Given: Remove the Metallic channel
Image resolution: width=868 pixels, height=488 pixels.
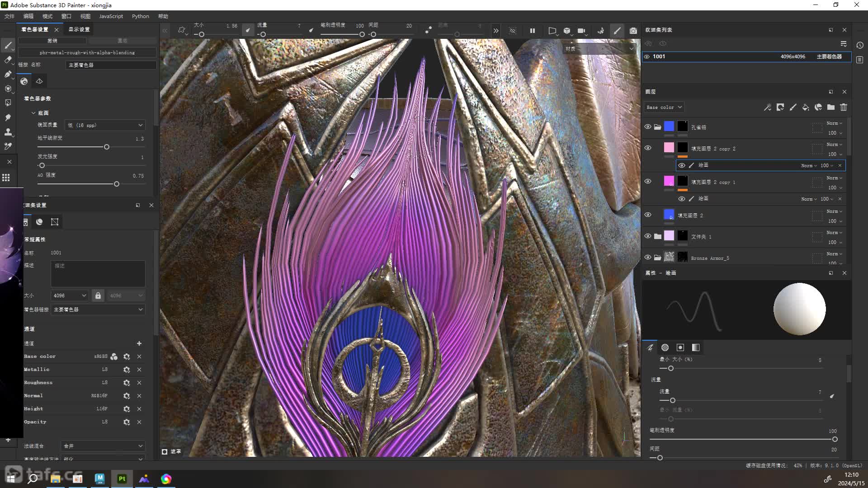Looking at the screenshot, I should 139,370.
